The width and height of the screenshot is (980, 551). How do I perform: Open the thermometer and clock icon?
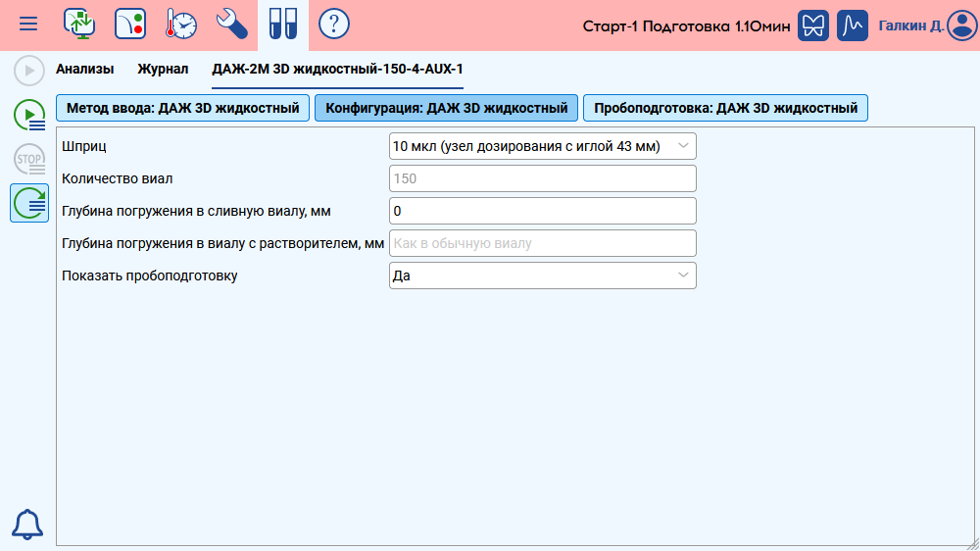tap(181, 24)
